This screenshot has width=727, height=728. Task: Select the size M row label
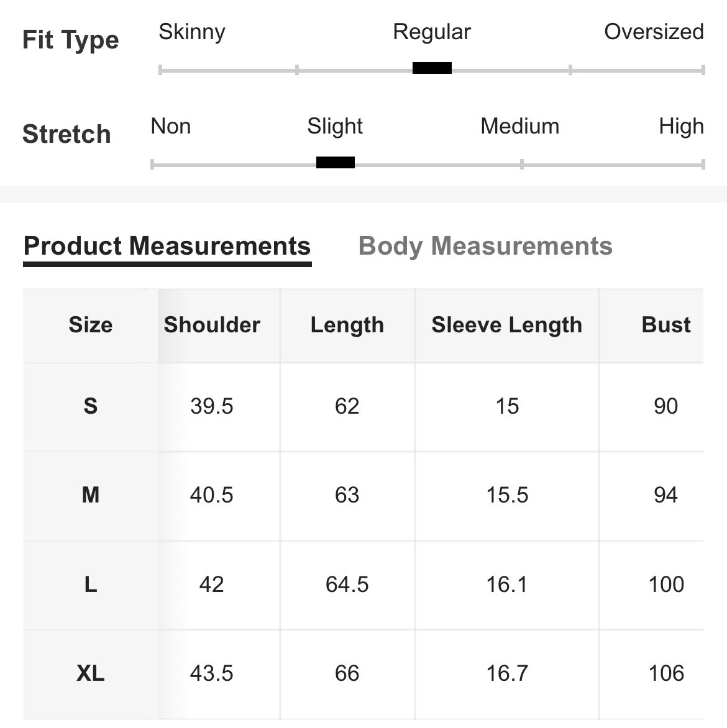[x=91, y=495]
